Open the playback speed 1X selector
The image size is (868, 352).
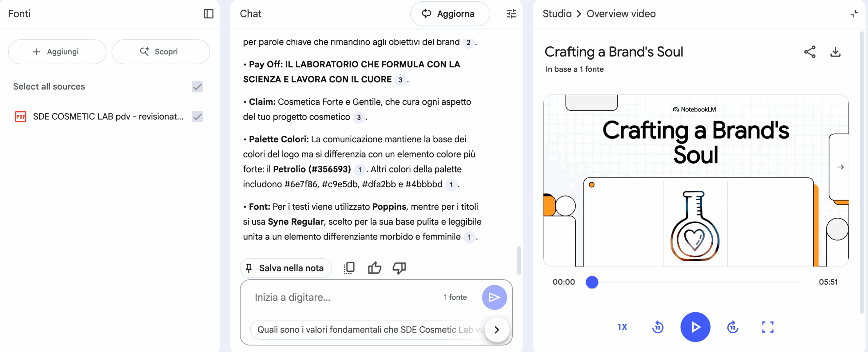(622, 327)
